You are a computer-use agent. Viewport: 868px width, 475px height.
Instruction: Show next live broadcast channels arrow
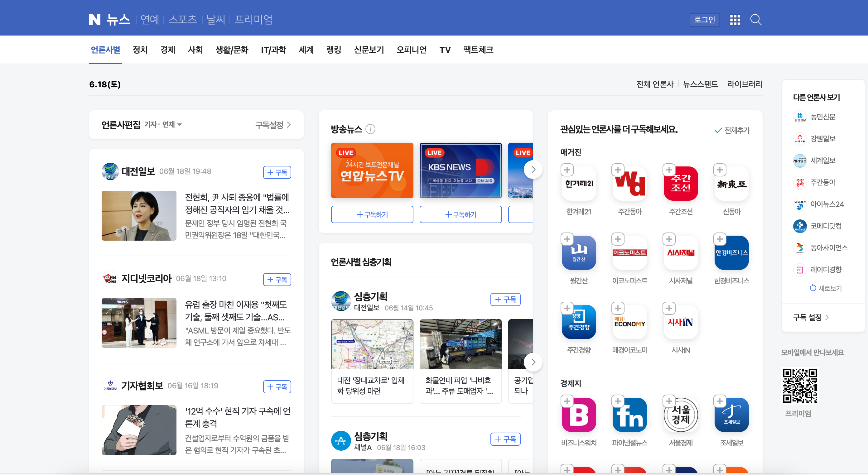click(x=533, y=170)
